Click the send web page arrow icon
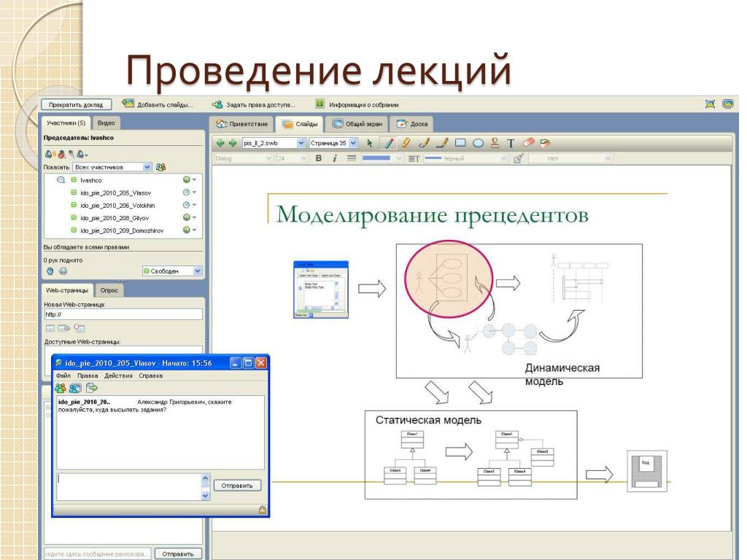Screen dimensions: 747x560 (64, 329)
